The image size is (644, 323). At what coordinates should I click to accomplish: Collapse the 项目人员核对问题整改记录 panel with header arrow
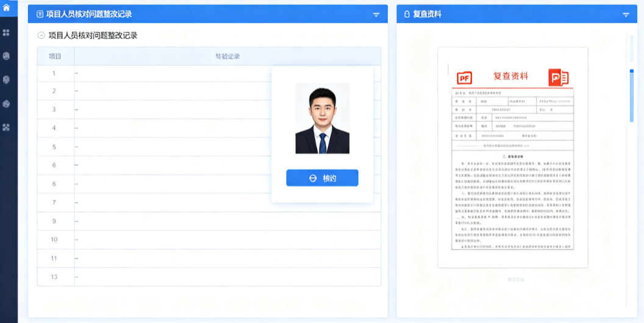[376, 15]
